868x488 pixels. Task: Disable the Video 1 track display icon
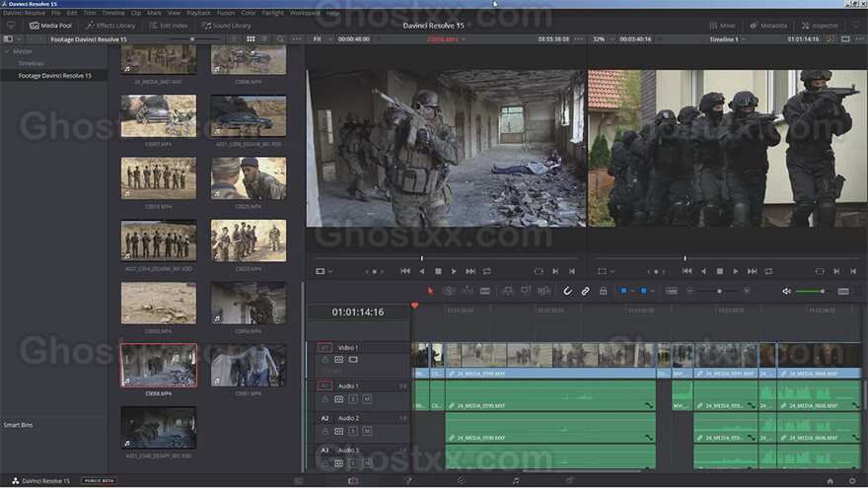point(353,360)
